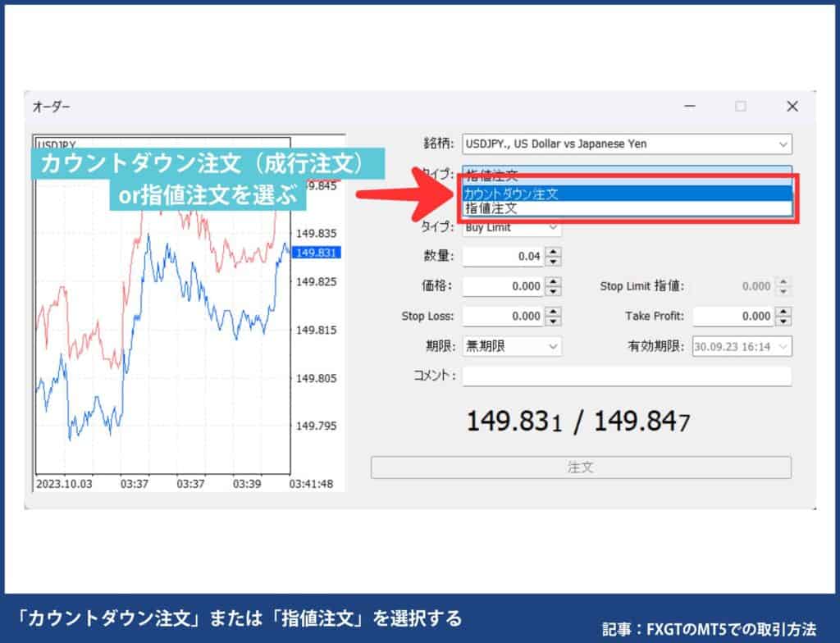Click the 149.815 price axis label
840x643 pixels.
click(x=316, y=330)
